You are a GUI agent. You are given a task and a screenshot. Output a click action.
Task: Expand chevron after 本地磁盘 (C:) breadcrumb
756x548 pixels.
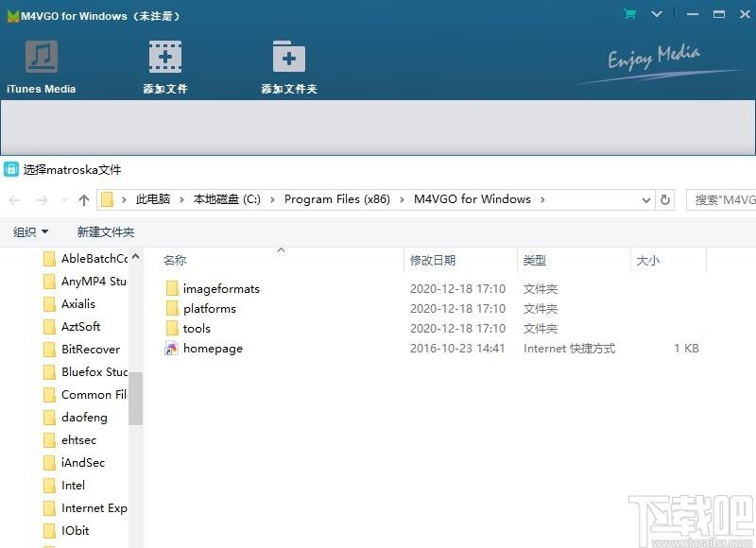272,199
